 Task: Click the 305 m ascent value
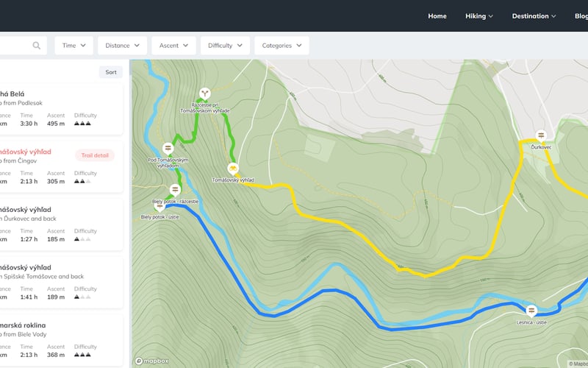tap(56, 181)
